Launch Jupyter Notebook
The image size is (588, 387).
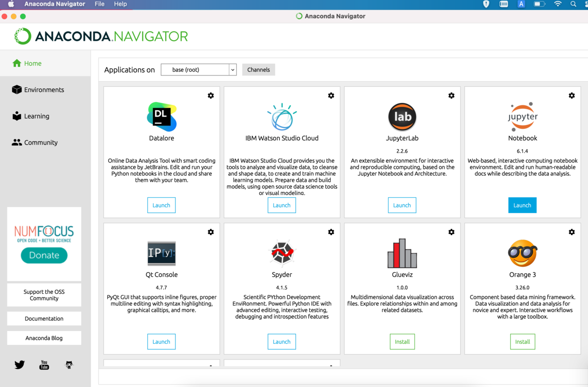[522, 205]
